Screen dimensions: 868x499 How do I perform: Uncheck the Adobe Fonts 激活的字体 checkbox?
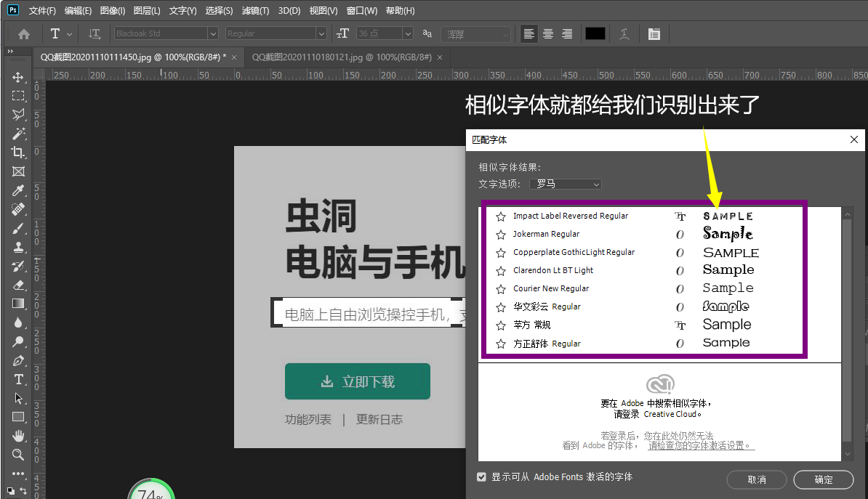(481, 477)
